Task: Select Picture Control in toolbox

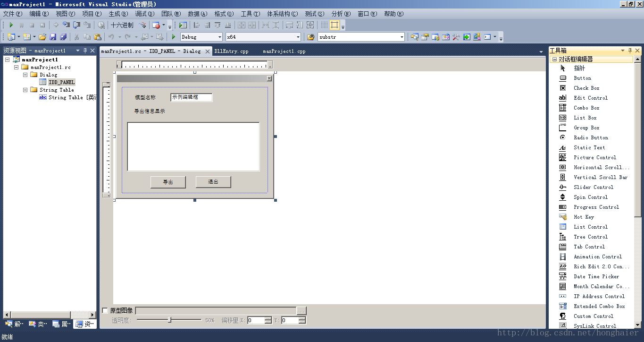Action: click(x=595, y=157)
